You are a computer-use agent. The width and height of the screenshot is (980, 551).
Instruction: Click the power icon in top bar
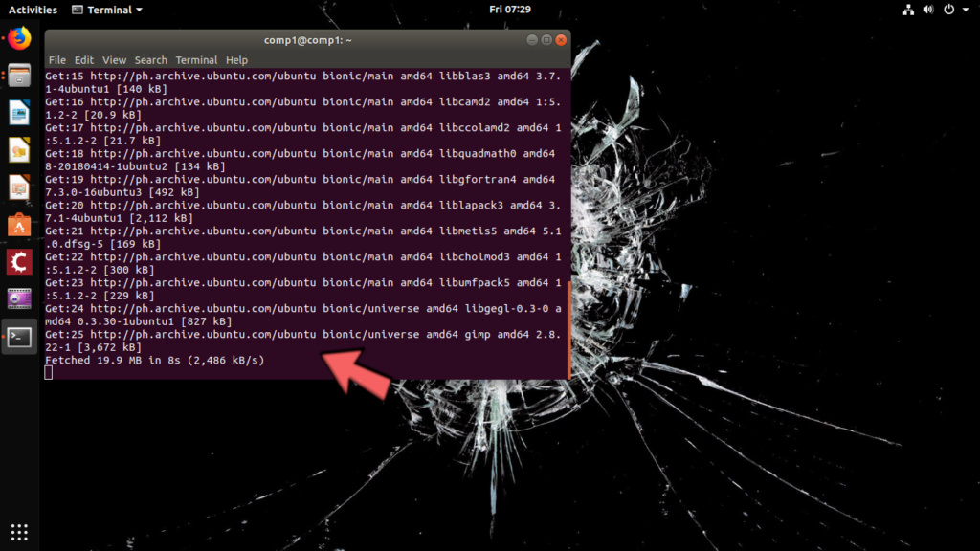[948, 10]
